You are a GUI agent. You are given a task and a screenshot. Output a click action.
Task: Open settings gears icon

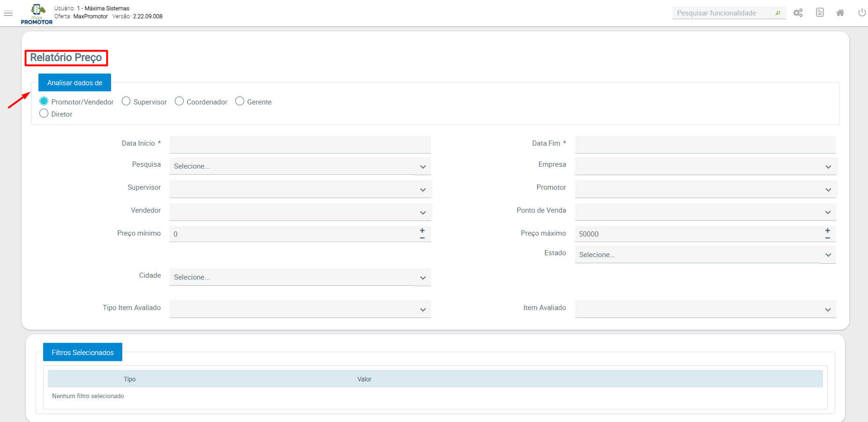(x=798, y=13)
